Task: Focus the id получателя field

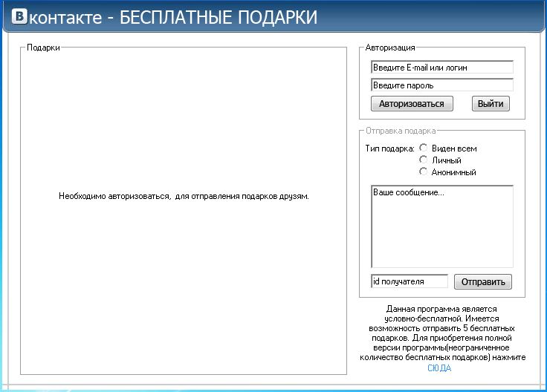Action: (x=410, y=281)
